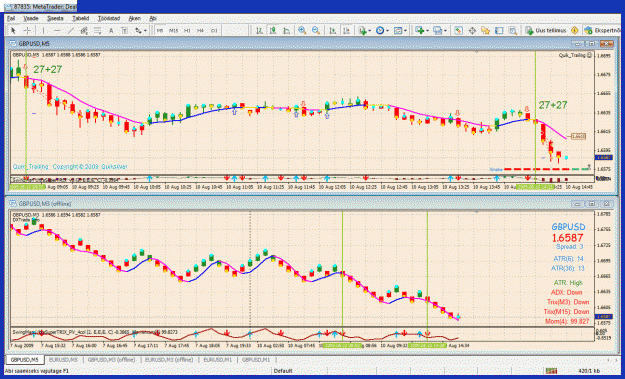The image size is (625, 379).
Task: Open the profiles dropdown
Action: click(x=440, y=31)
